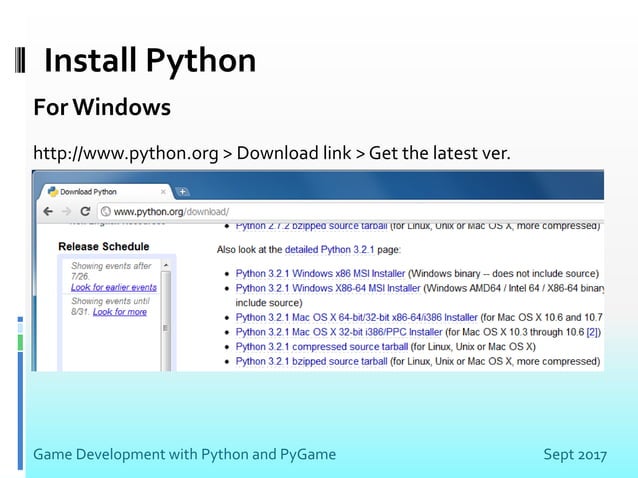The width and height of the screenshot is (638, 478).
Task: Click the www.python.org/download address field
Action: (351, 212)
